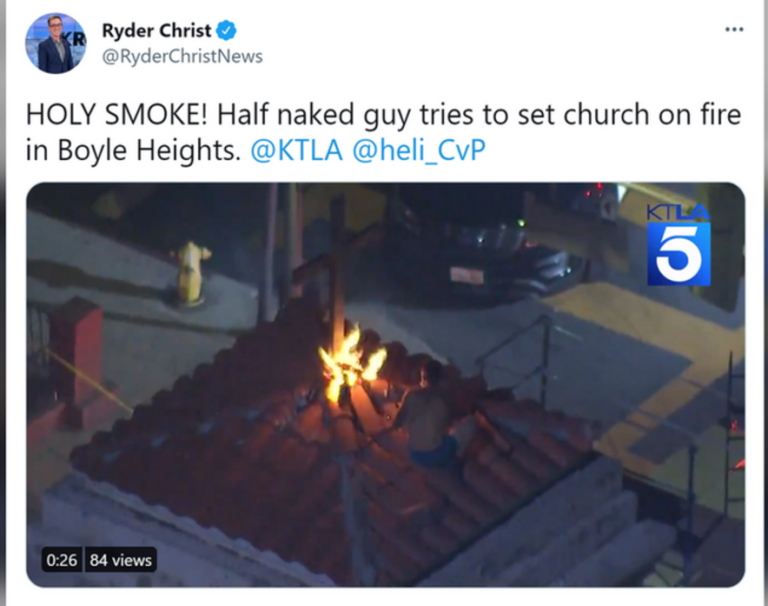Open the three-dot more options menu
Viewport: 768px width, 606px height.
pyautogui.click(x=734, y=29)
